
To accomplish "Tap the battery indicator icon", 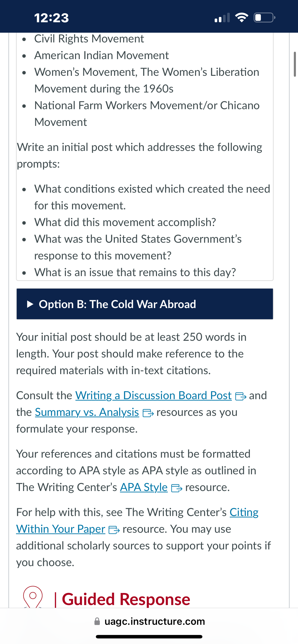I will pyautogui.click(x=265, y=17).
